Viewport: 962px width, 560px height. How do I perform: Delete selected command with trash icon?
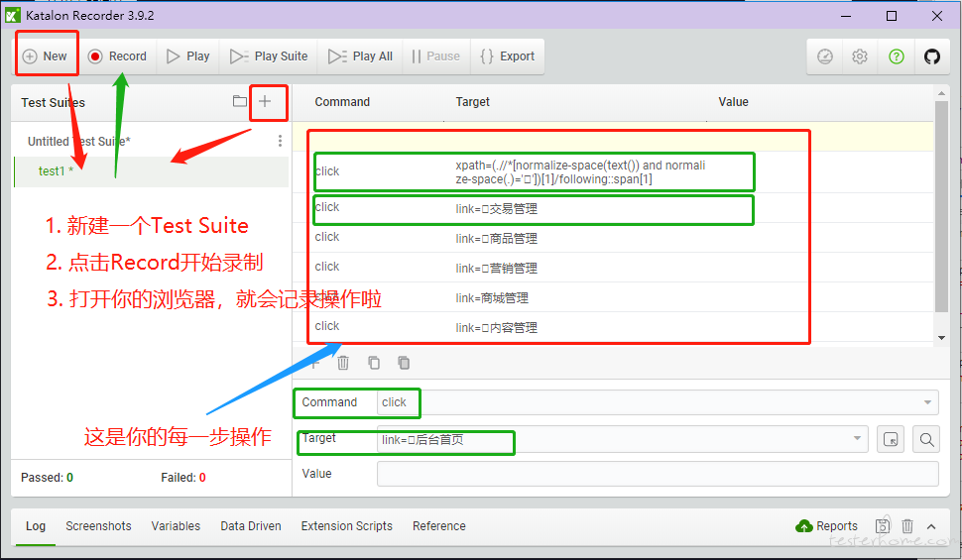click(x=343, y=363)
